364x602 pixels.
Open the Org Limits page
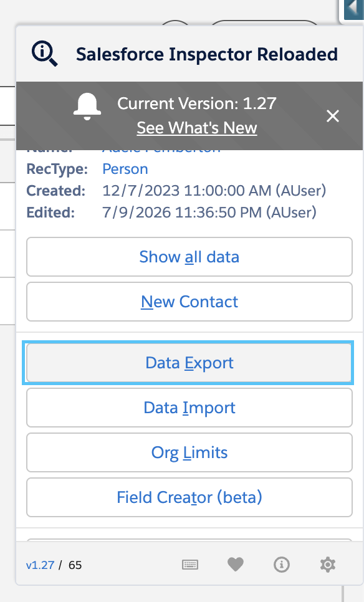click(189, 452)
